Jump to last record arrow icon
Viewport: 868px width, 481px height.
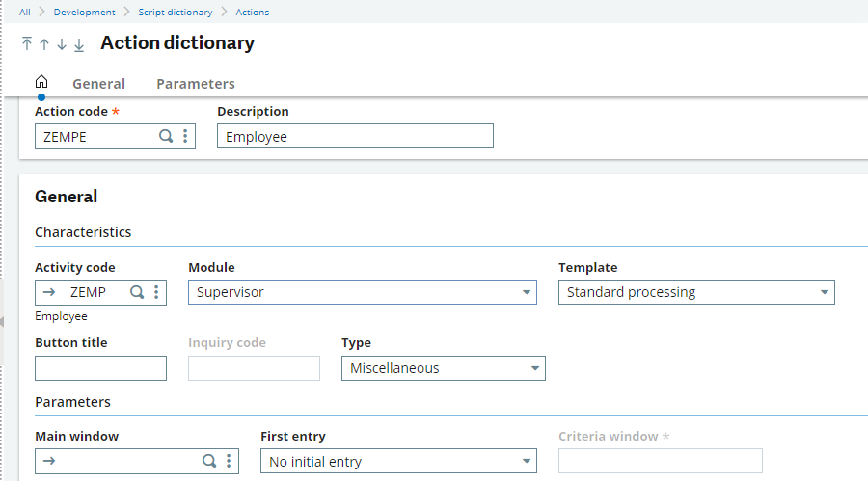[x=79, y=45]
